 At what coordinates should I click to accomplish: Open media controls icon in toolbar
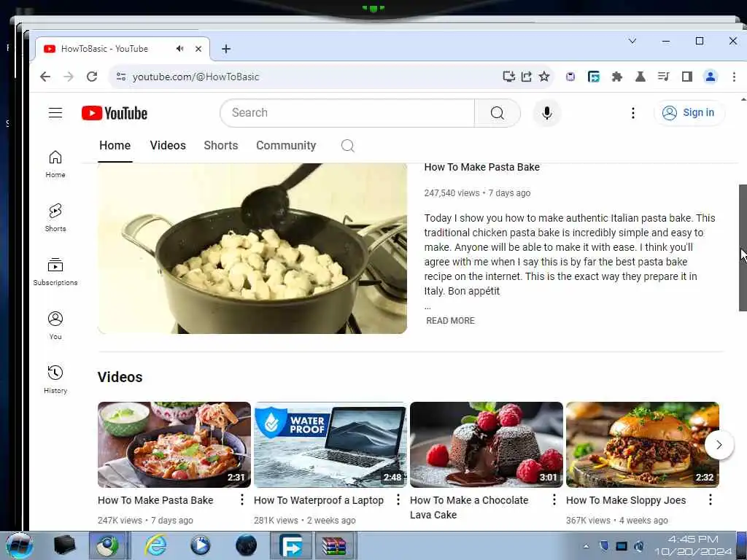[x=663, y=77]
